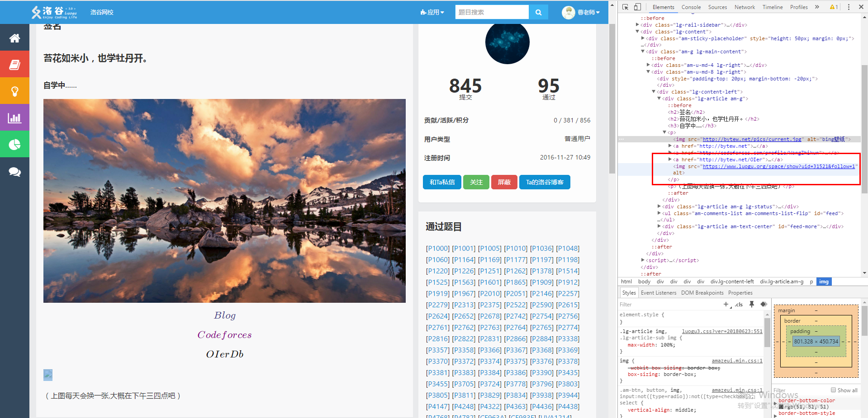Open luogu3.css source link in Styles
This screenshot has height=418, width=868.
[x=722, y=331]
